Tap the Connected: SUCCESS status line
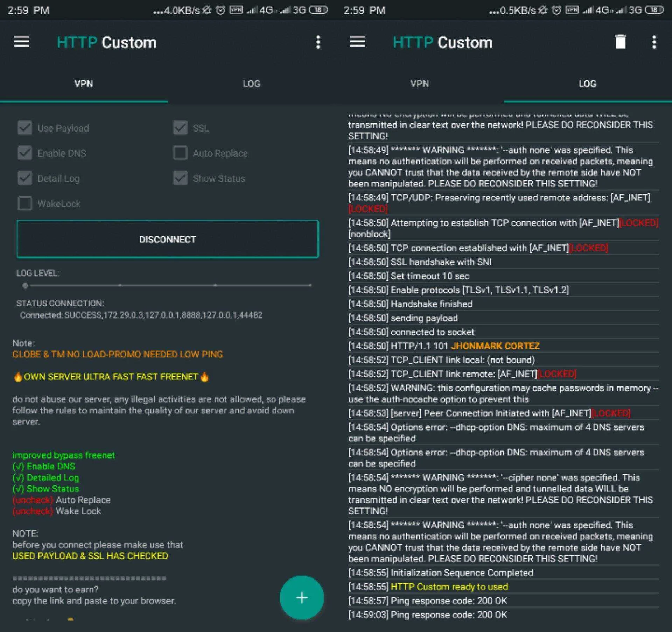 [x=141, y=315]
